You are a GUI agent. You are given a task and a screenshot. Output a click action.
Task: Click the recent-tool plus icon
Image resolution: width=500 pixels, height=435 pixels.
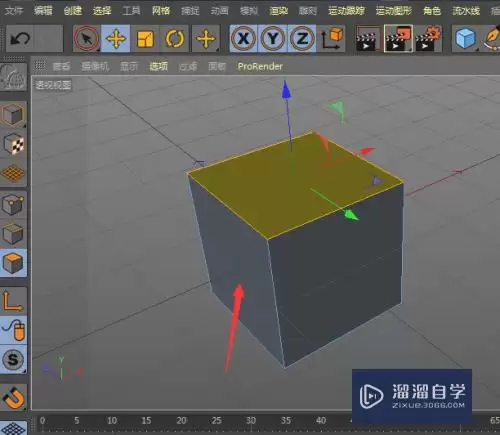click(206, 38)
